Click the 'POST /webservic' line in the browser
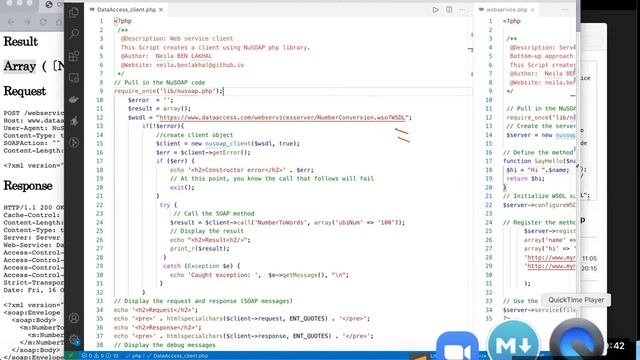The width and height of the screenshot is (640, 360). [34, 113]
